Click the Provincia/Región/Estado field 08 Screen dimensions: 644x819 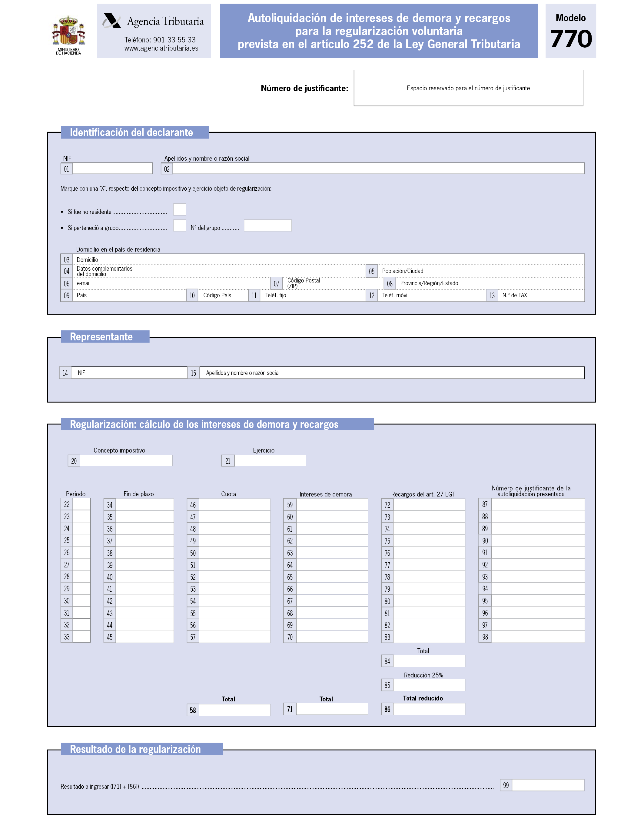tap(490, 283)
